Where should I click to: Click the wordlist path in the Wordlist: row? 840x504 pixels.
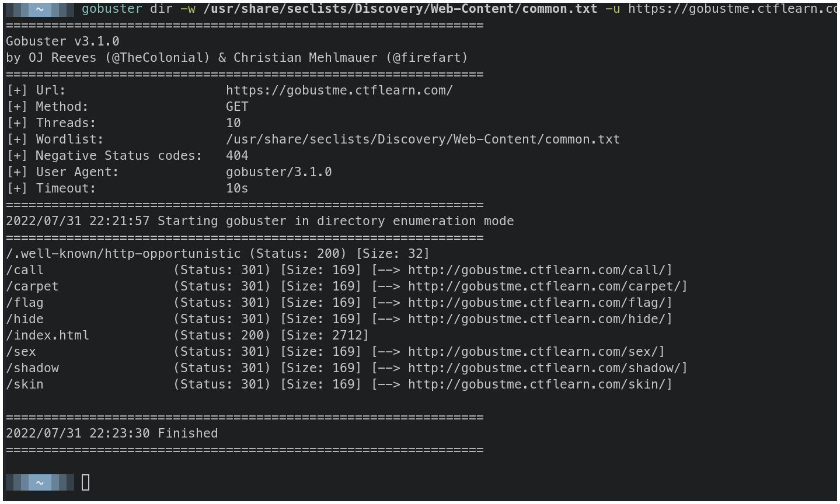point(423,139)
